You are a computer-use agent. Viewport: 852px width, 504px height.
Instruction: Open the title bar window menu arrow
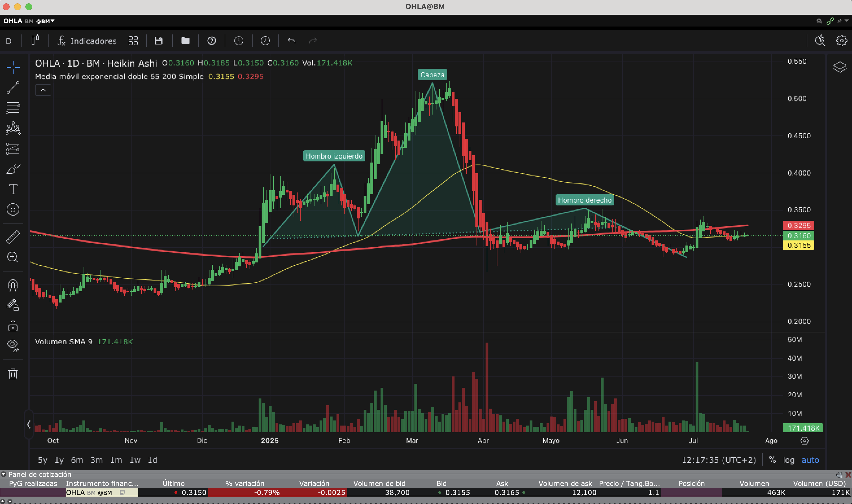point(847,21)
